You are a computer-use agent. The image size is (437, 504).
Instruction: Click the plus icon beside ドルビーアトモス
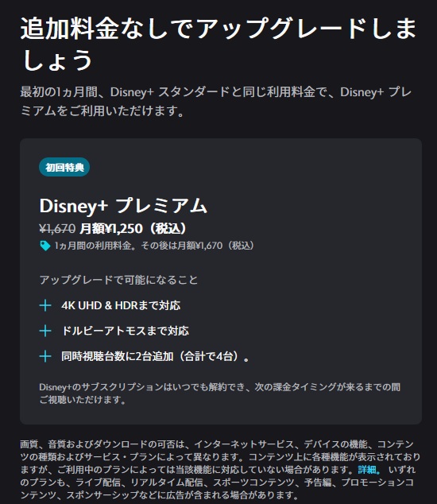(x=45, y=331)
